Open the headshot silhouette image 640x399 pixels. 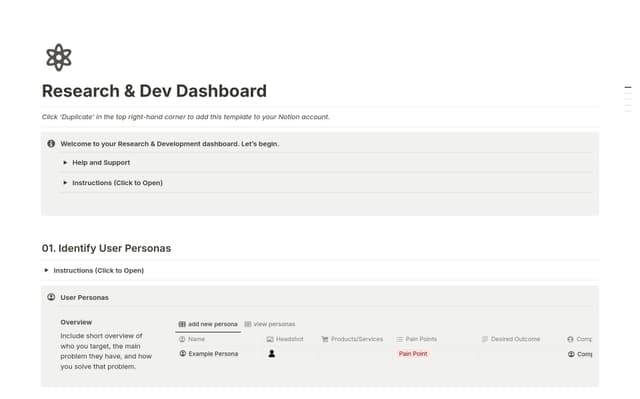coord(271,354)
